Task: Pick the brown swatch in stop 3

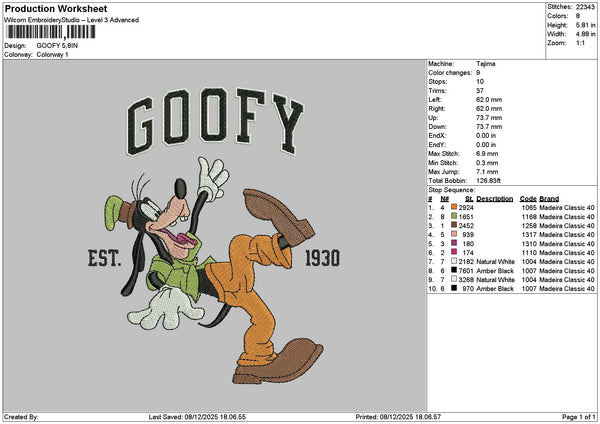Action: click(x=454, y=224)
